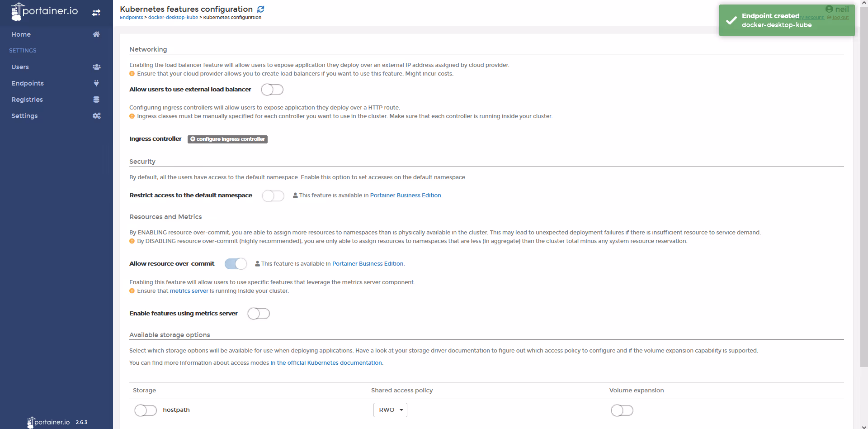The height and width of the screenshot is (429, 868).
Task: Open the official Kubernetes documentation link
Action: (x=326, y=363)
